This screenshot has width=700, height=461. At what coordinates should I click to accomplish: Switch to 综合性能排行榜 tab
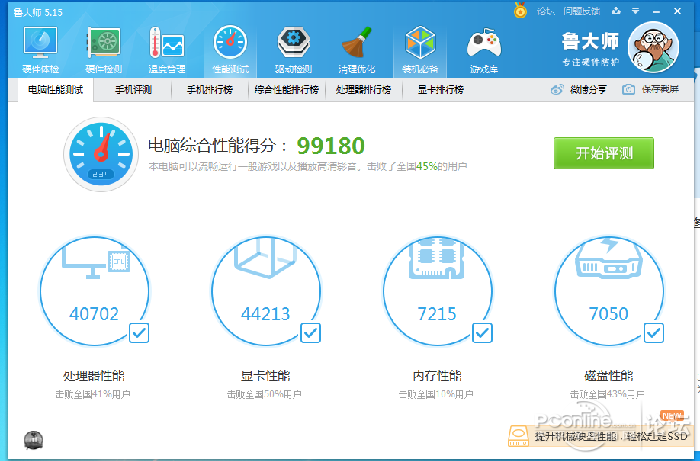(x=287, y=90)
